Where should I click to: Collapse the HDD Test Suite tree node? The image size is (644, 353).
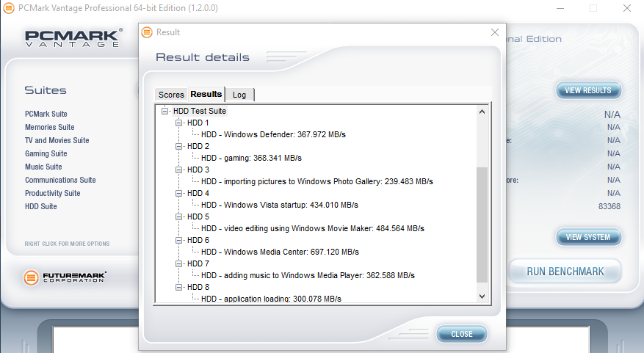coord(165,111)
